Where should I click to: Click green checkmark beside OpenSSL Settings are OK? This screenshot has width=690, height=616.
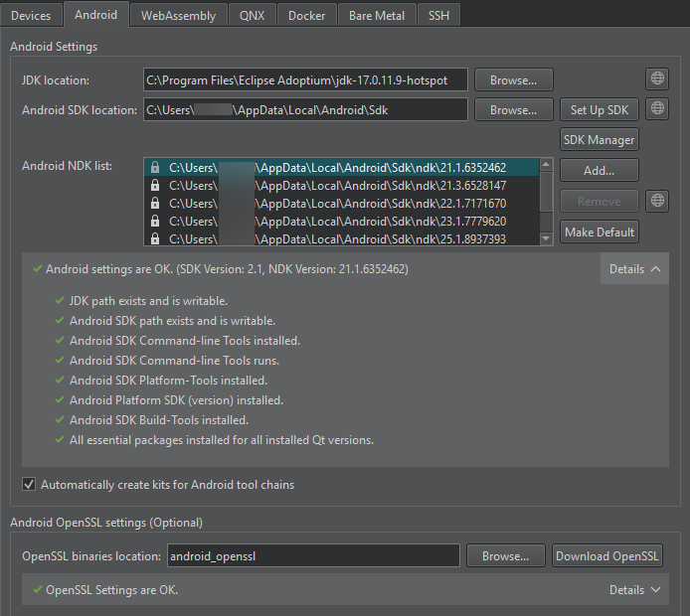coord(37,589)
